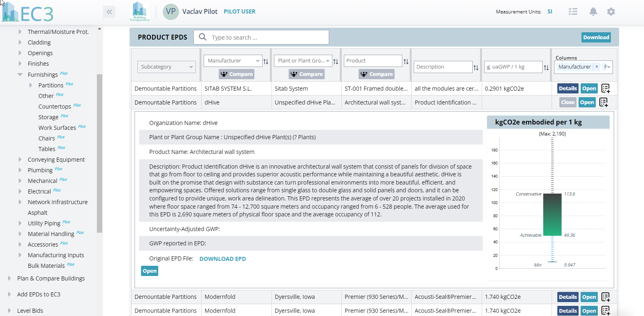Viewport: 644px width, 316px height.
Task: Open Plant or Plant Group dropdown
Action: click(x=303, y=61)
